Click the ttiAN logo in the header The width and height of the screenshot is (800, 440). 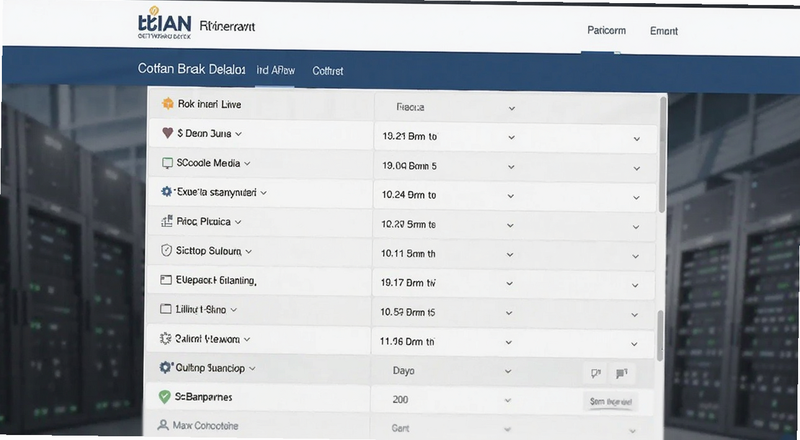[164, 23]
